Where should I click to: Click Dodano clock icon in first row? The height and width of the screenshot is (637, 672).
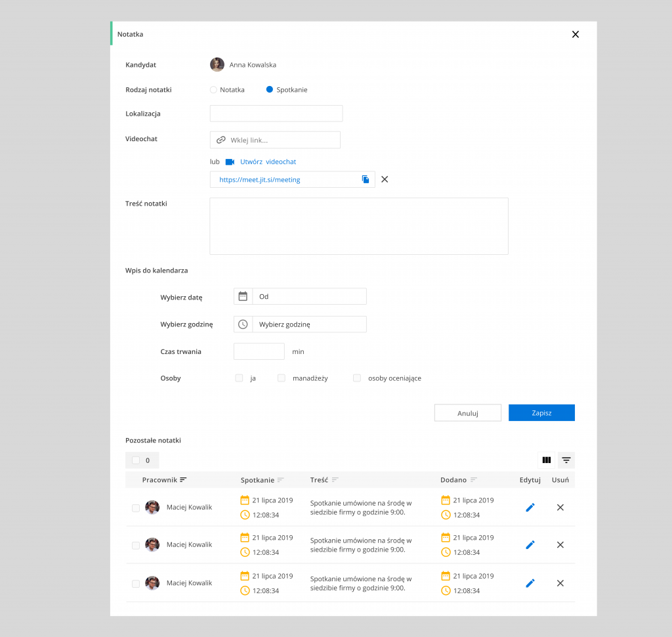[x=446, y=515]
